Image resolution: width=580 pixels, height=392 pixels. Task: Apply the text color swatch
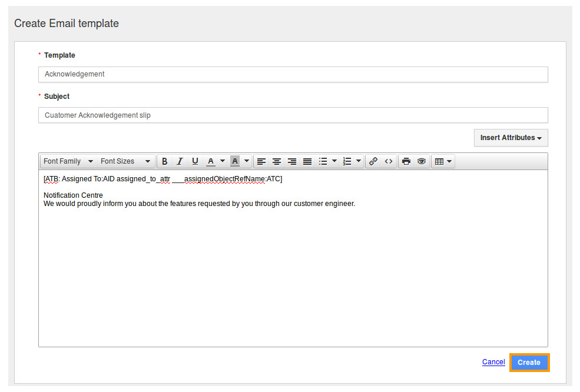tap(211, 161)
